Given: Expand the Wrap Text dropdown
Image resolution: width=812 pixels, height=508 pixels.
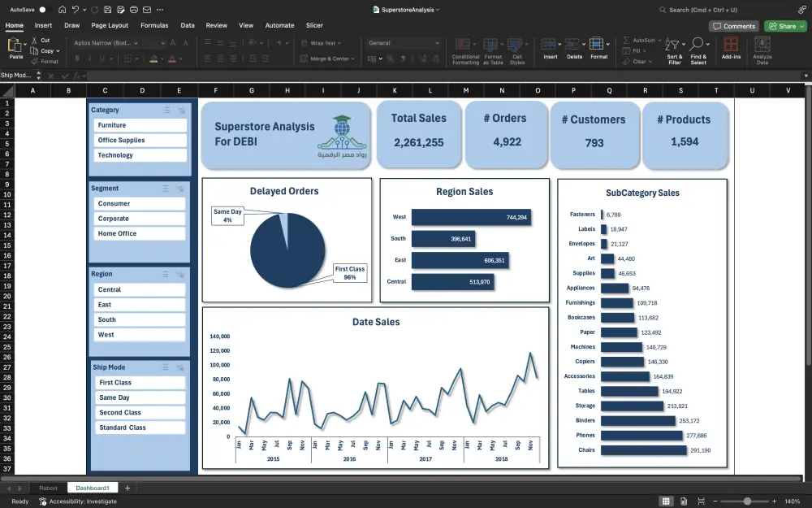Looking at the screenshot, I should click(339, 44).
